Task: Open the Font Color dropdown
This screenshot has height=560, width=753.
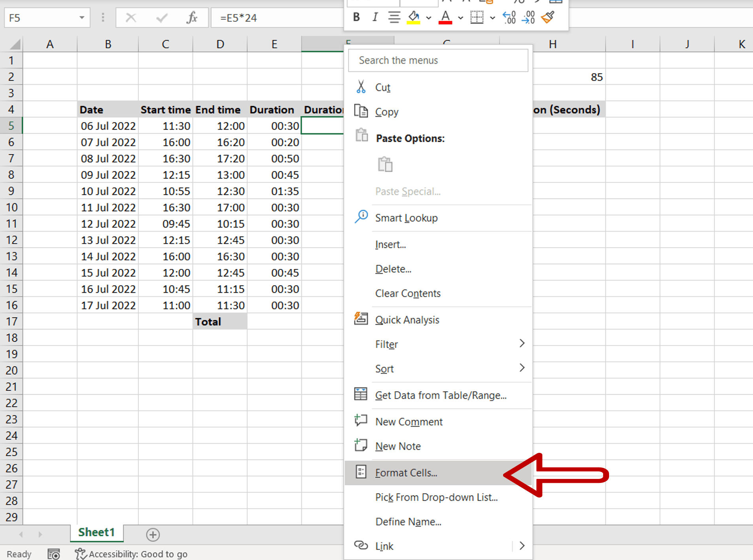Action: 460,18
